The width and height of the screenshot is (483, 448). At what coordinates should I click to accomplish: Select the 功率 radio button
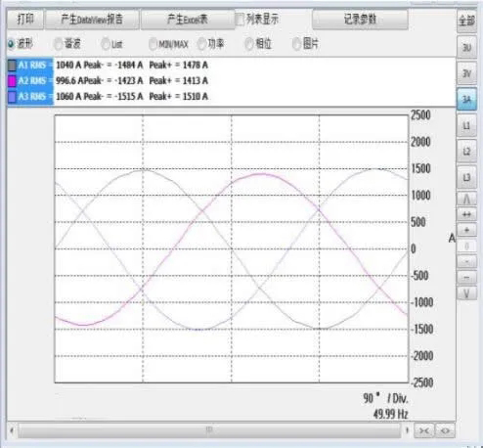[x=201, y=44]
